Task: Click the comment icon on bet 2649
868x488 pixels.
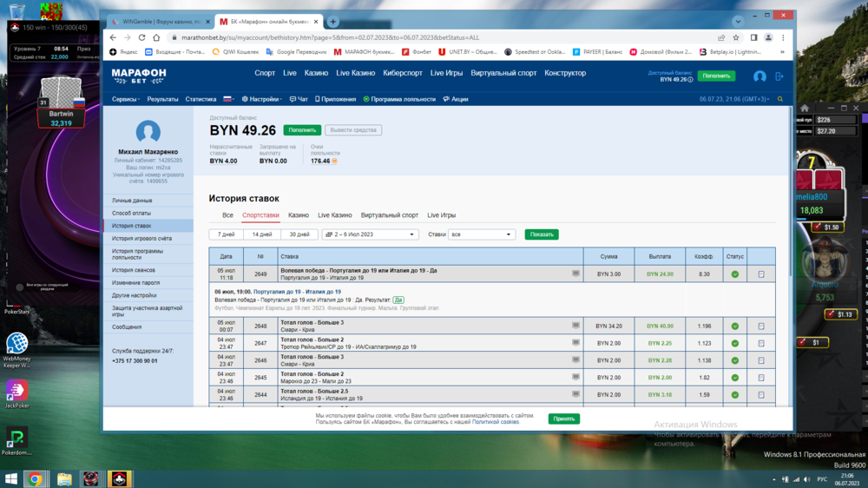Action: pyautogui.click(x=575, y=274)
